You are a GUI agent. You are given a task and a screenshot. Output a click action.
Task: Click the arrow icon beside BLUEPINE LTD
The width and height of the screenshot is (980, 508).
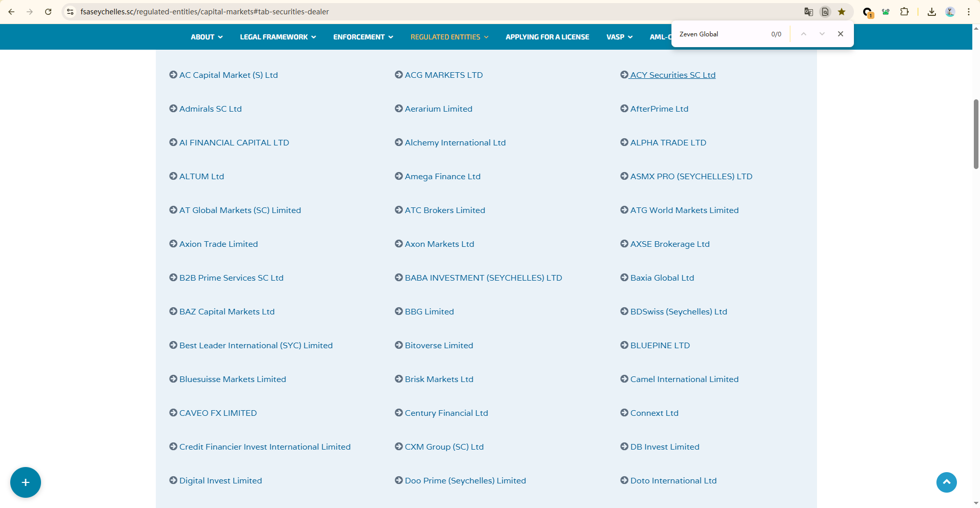click(x=624, y=345)
